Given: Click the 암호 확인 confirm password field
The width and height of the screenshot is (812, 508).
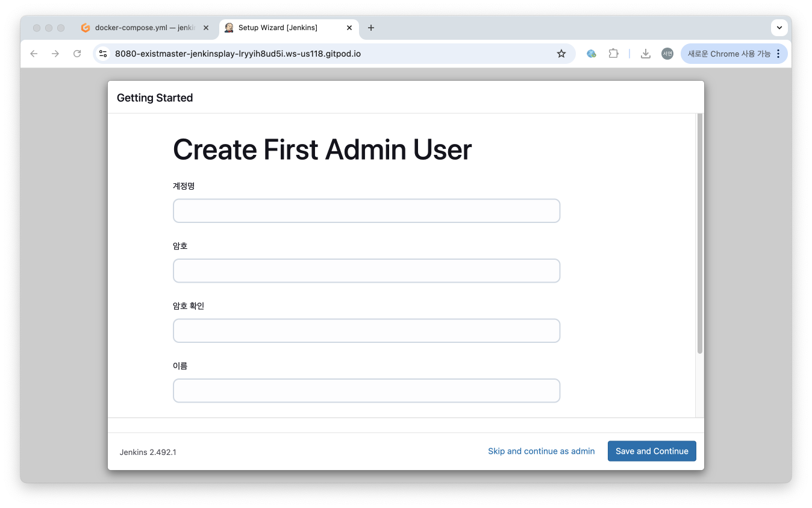Looking at the screenshot, I should point(366,331).
